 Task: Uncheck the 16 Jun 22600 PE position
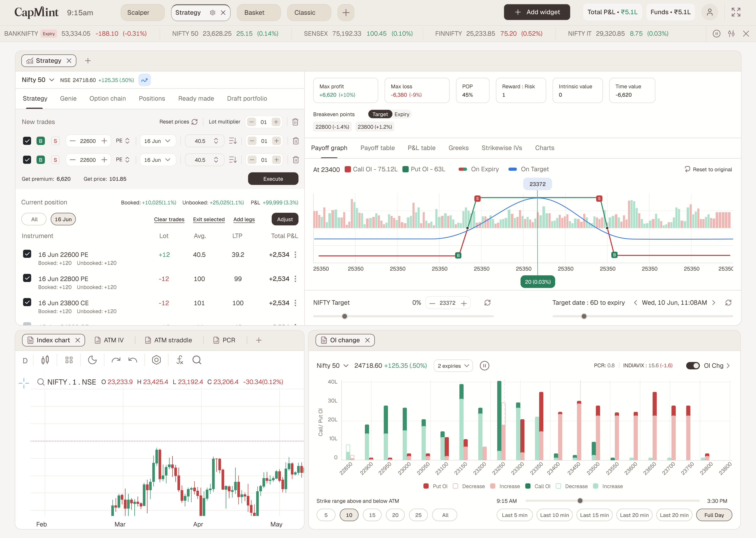coord(27,254)
